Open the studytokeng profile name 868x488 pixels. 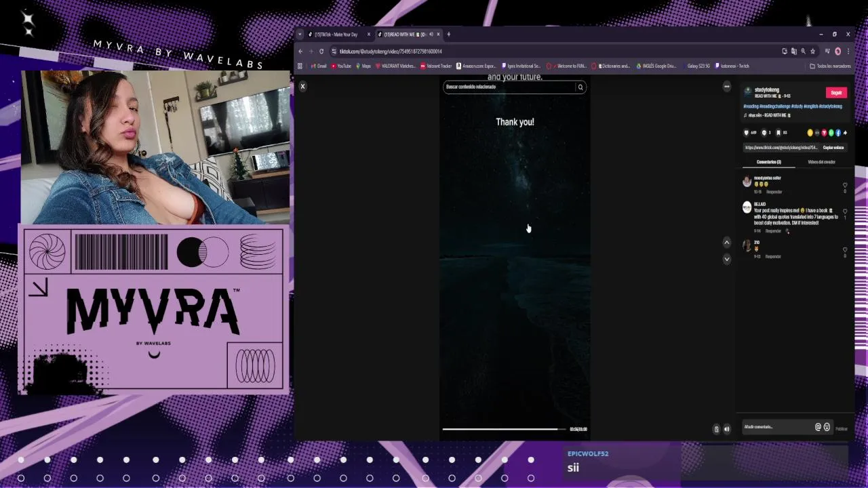point(766,89)
